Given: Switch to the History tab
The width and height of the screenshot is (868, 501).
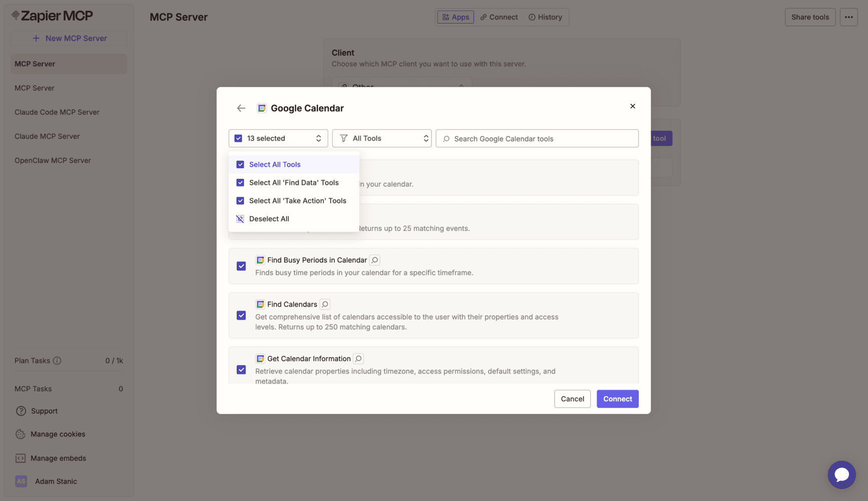Looking at the screenshot, I should tap(546, 17).
